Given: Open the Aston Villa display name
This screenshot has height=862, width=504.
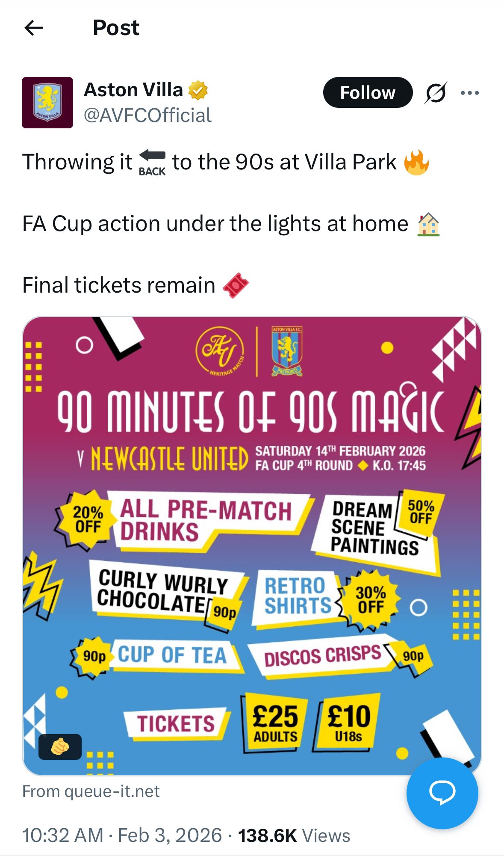Looking at the screenshot, I should [133, 90].
